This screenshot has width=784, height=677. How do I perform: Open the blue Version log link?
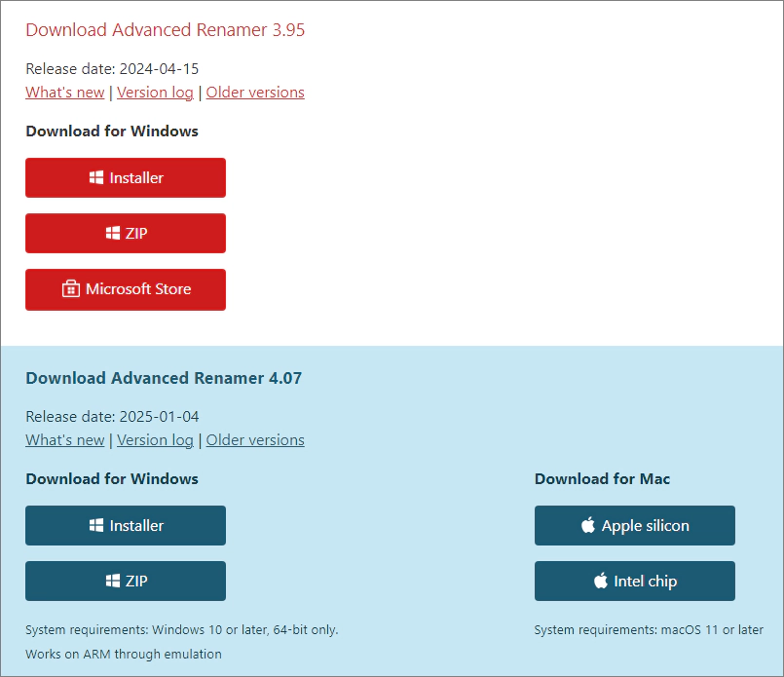coord(155,440)
